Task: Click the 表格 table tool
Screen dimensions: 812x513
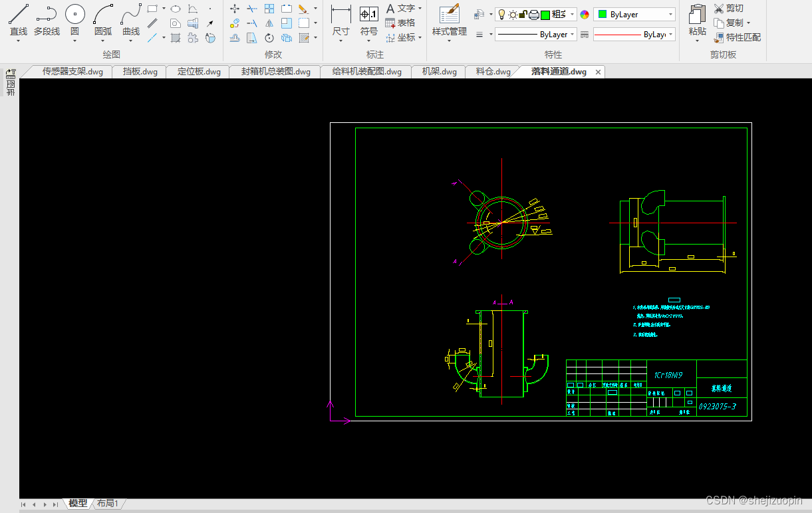Action: coord(401,23)
